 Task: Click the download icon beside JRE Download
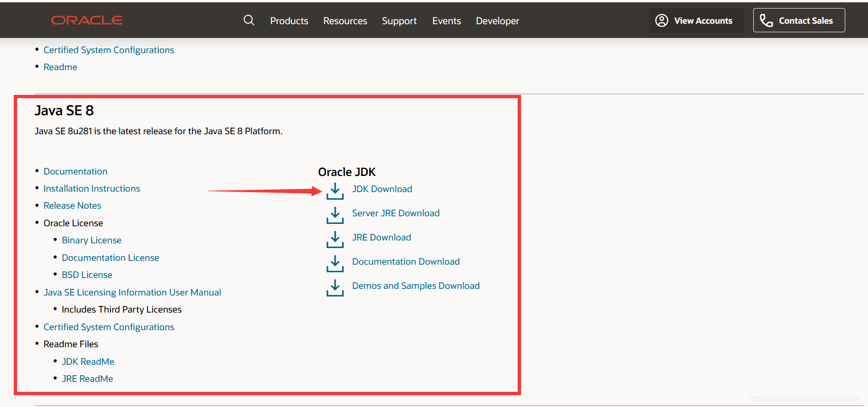pos(335,240)
